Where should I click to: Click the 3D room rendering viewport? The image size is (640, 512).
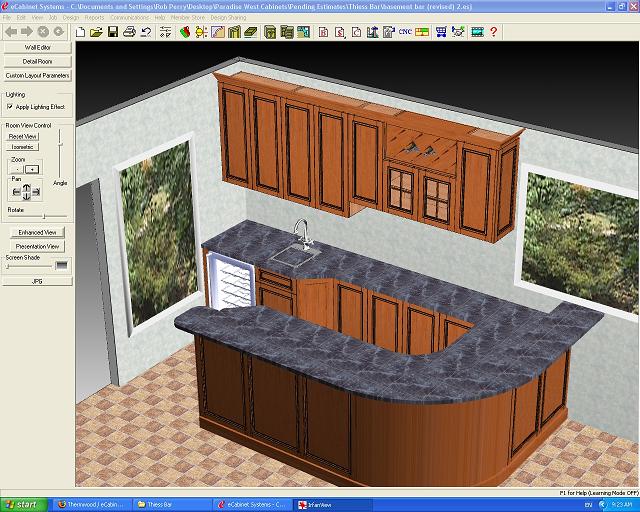point(358,264)
